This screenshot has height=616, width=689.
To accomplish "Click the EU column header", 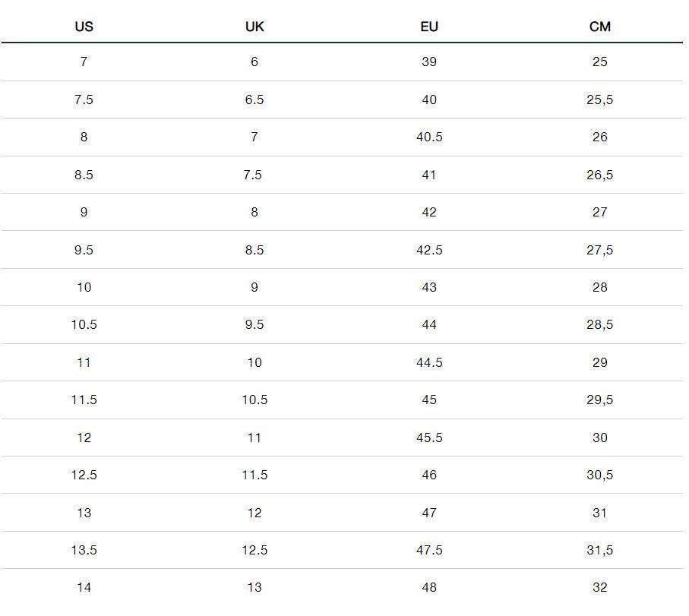I will [x=429, y=27].
